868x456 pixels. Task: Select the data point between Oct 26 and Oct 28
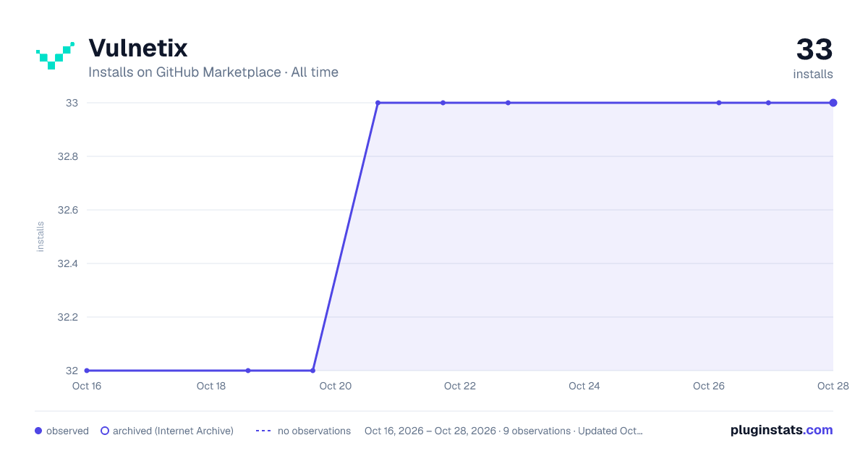click(x=768, y=103)
